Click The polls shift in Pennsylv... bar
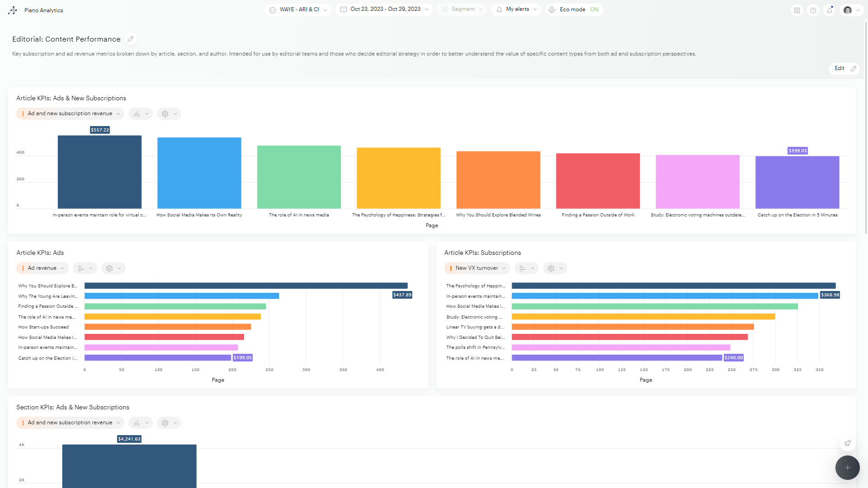Image resolution: width=868 pixels, height=488 pixels. (x=621, y=347)
